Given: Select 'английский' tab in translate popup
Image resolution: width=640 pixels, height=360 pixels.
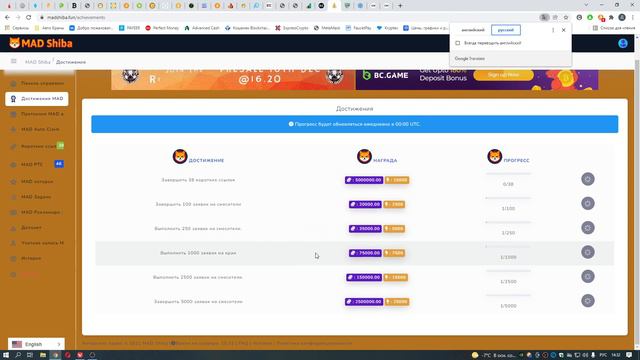Looking at the screenshot, I should tap(473, 30).
